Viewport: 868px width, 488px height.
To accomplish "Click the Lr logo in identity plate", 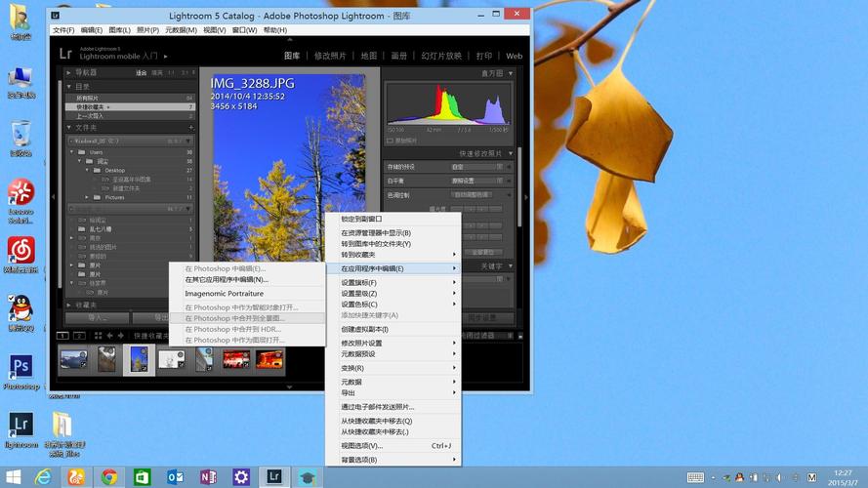I will pos(65,54).
